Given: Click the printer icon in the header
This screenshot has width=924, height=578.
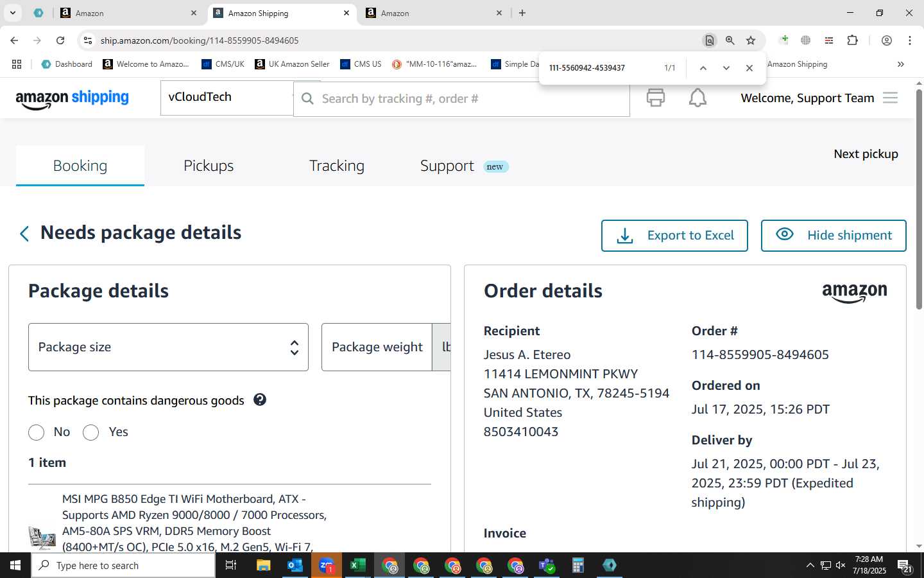Looking at the screenshot, I should tap(655, 98).
